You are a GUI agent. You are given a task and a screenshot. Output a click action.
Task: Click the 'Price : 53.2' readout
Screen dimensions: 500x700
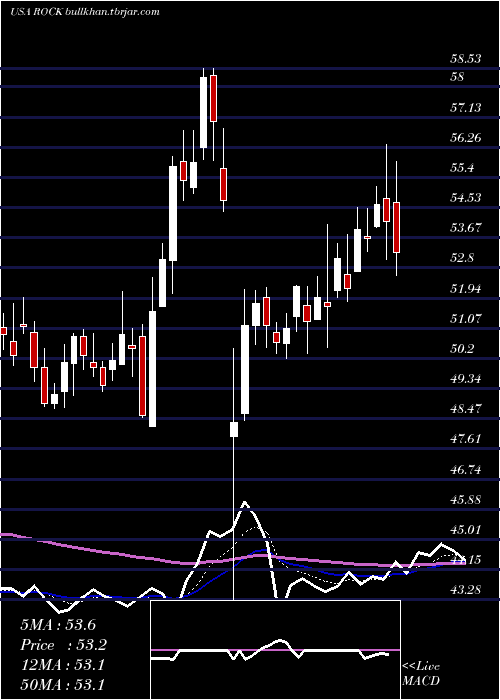[64, 645]
